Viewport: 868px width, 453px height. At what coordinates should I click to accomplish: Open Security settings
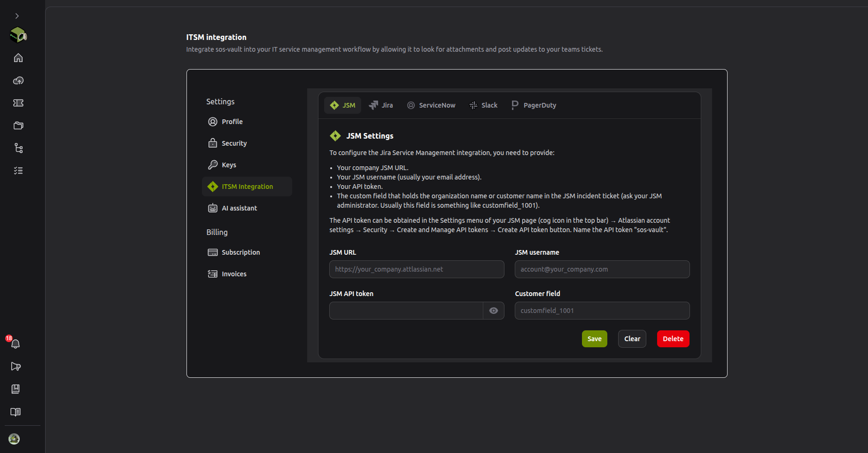pos(247,143)
